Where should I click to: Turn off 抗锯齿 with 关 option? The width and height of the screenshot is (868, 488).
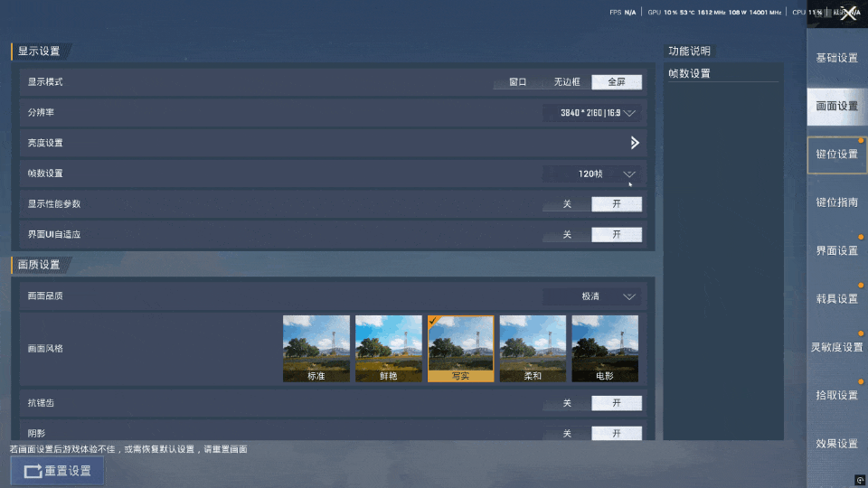coord(567,403)
